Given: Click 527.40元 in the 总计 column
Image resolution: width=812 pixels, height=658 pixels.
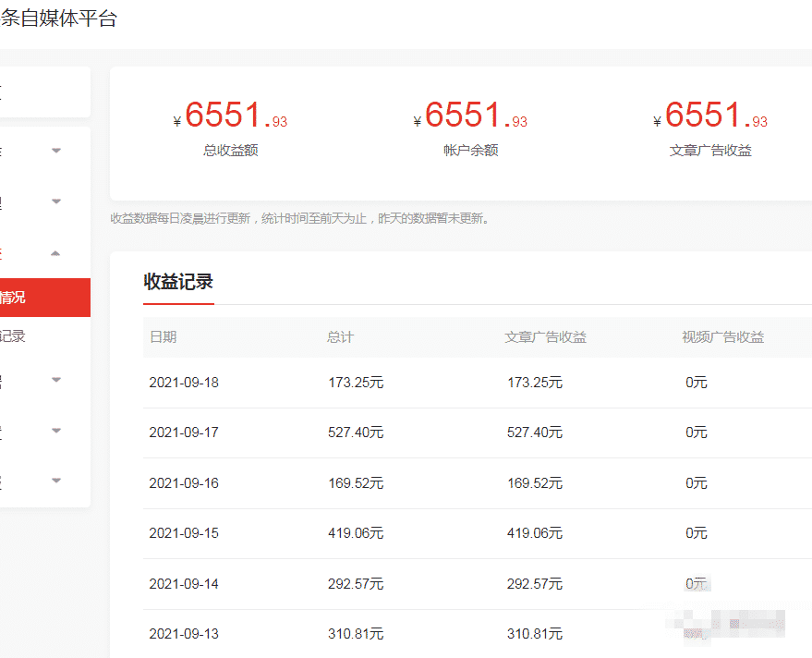Looking at the screenshot, I should (x=356, y=433).
